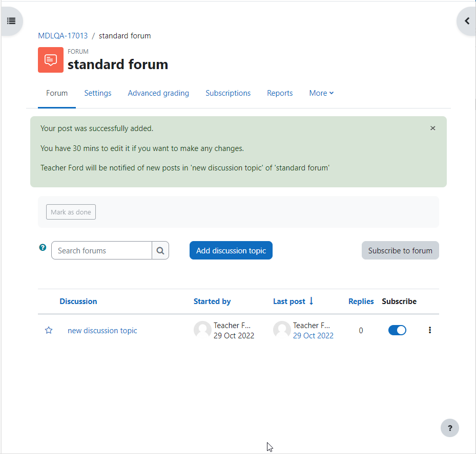Screen dimensions: 476x454
Task: Click the Started by Teacher F avatar
Action: 202,330
